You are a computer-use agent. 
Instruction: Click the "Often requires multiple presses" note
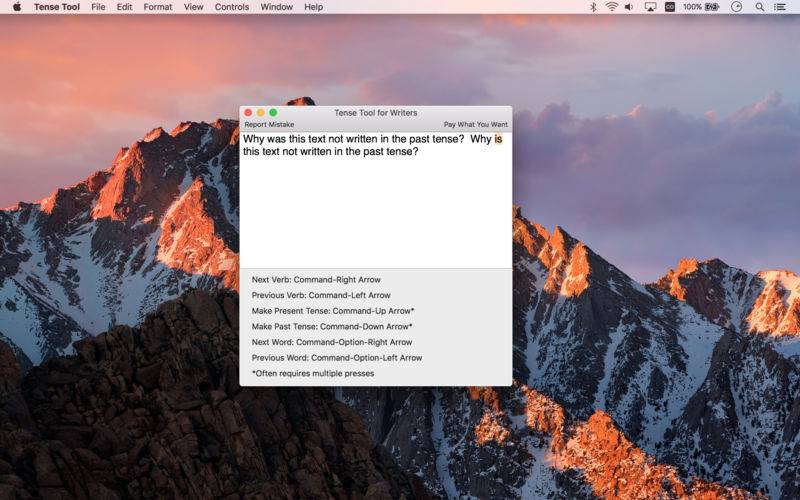click(x=313, y=373)
